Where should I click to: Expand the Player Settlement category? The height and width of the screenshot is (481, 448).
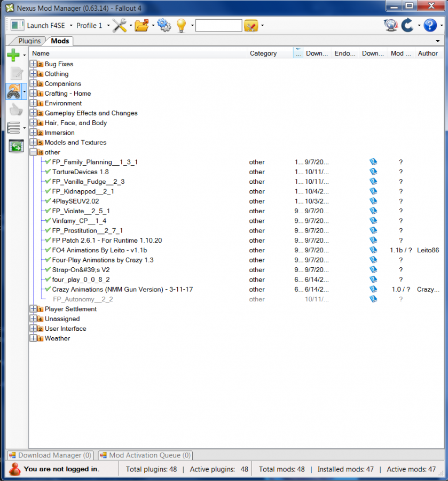pyautogui.click(x=33, y=309)
